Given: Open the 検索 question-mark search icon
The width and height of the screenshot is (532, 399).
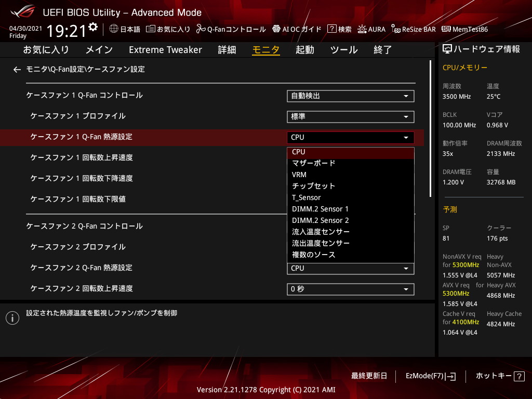Looking at the screenshot, I should click(x=331, y=29).
